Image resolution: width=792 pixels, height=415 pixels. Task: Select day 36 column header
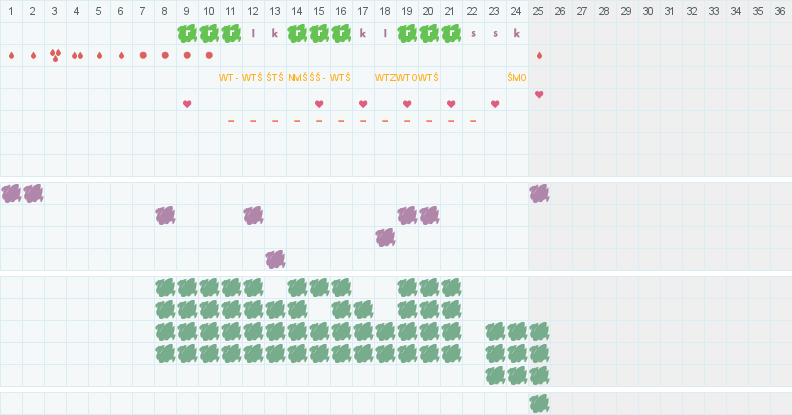tap(780, 10)
